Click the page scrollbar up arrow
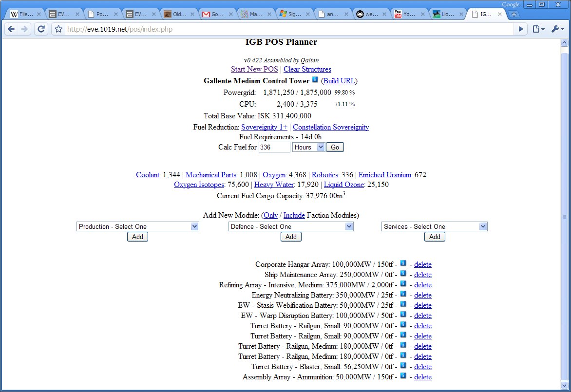571x392 pixels. pos(565,42)
